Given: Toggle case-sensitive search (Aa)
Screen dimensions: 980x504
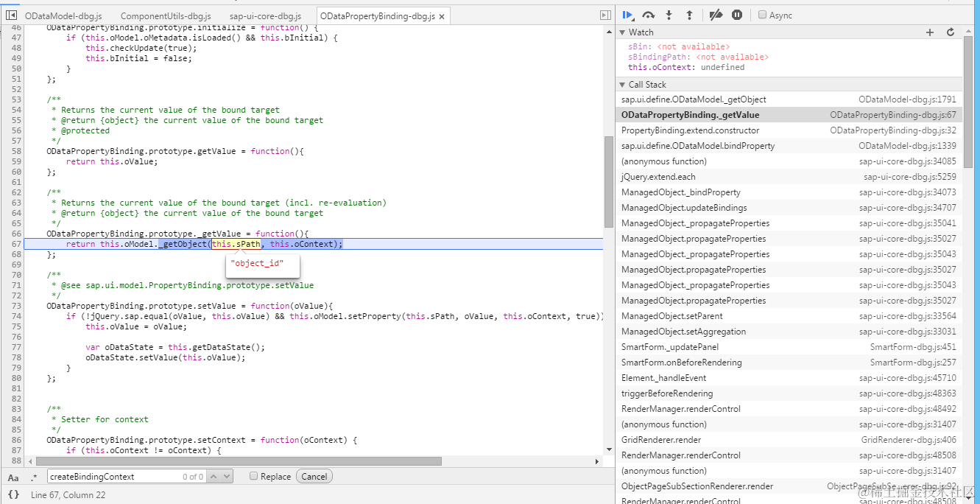Looking at the screenshot, I should point(13,477).
